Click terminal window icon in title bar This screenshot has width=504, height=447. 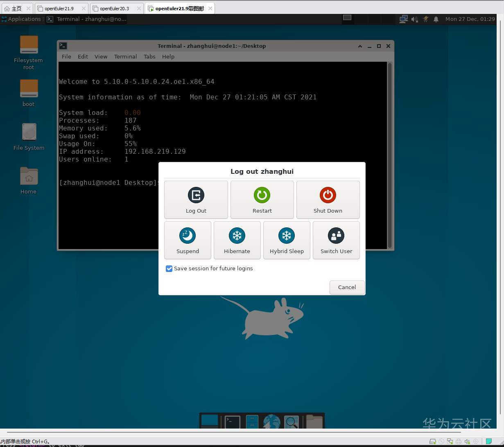click(x=63, y=46)
